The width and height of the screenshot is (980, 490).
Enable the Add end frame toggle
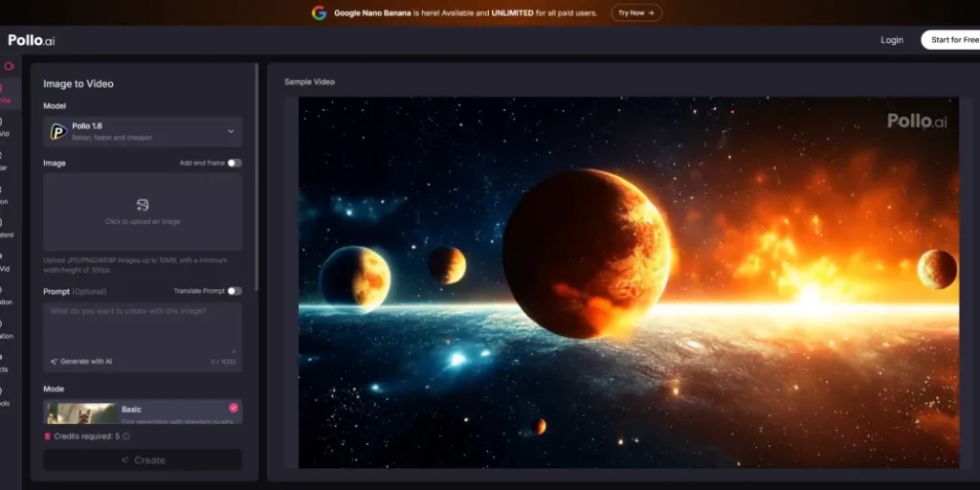pyautogui.click(x=234, y=163)
